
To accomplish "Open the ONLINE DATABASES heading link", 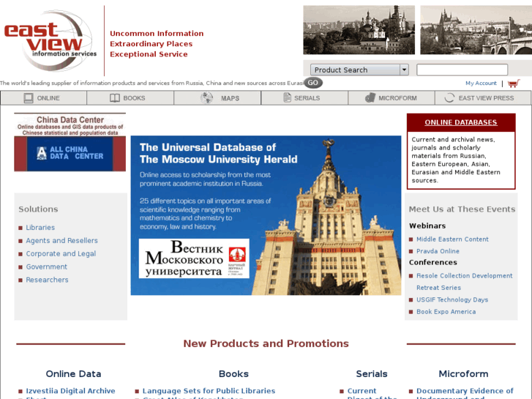I will (461, 122).
